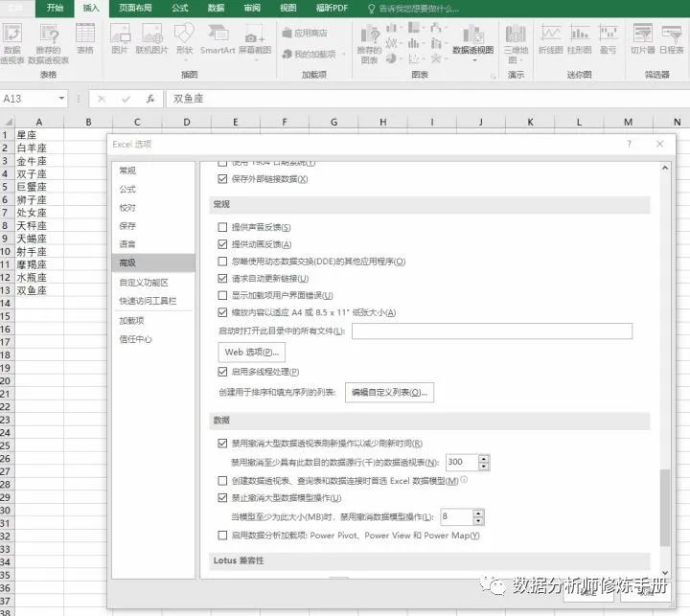Switch to the 页面布局 ribbon tab
This screenshot has height=616, width=690.
pyautogui.click(x=135, y=8)
